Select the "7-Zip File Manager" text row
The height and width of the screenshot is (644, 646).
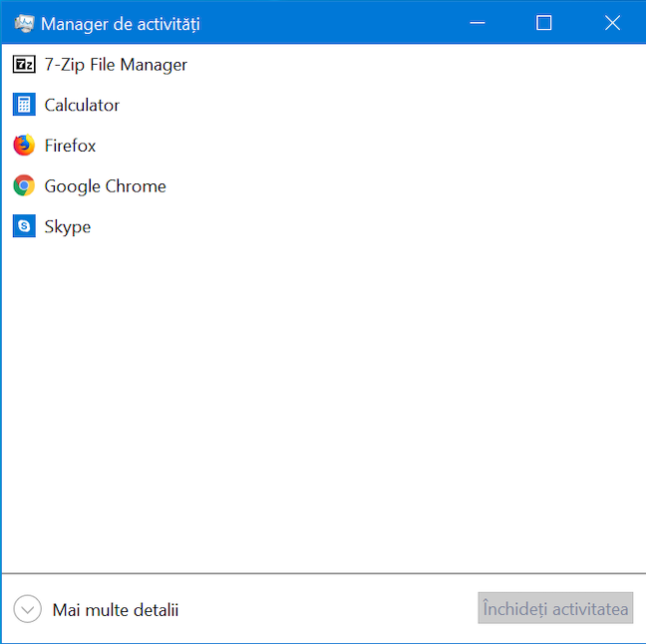pos(116,65)
